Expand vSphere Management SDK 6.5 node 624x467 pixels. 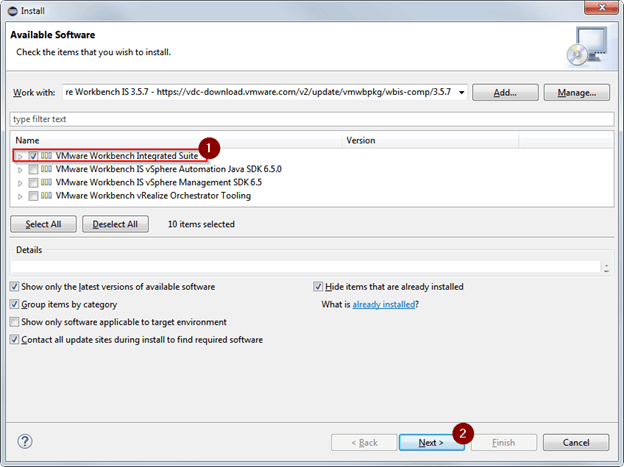click(x=20, y=183)
